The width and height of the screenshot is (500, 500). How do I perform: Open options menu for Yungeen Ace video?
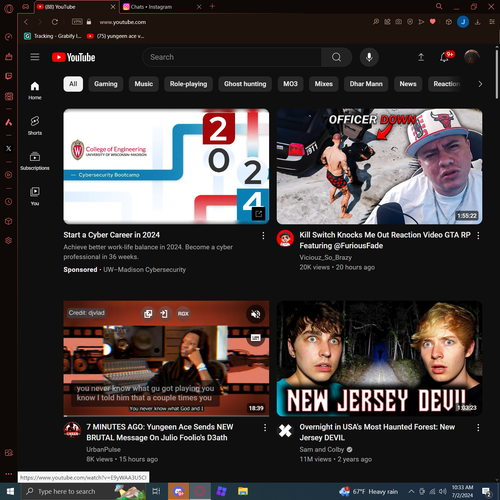point(265,428)
